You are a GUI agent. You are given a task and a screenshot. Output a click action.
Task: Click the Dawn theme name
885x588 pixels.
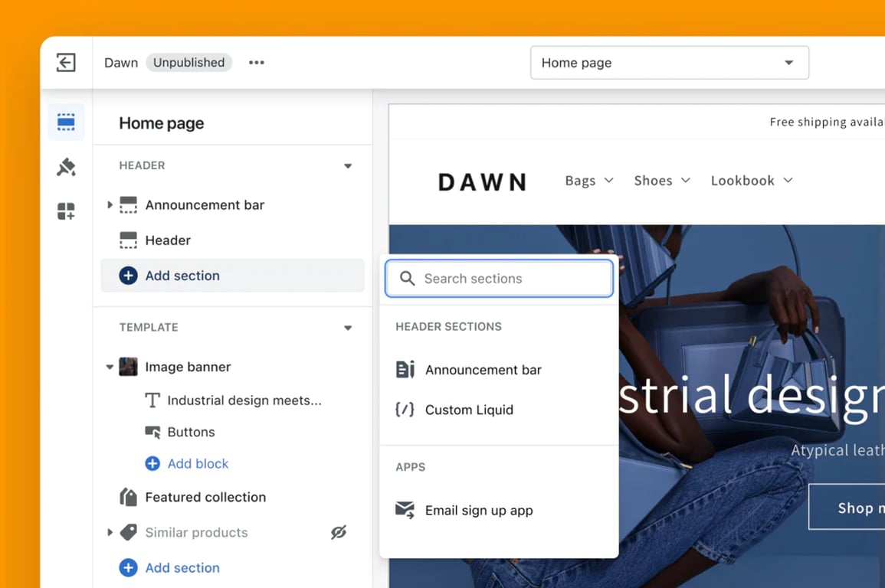121,63
